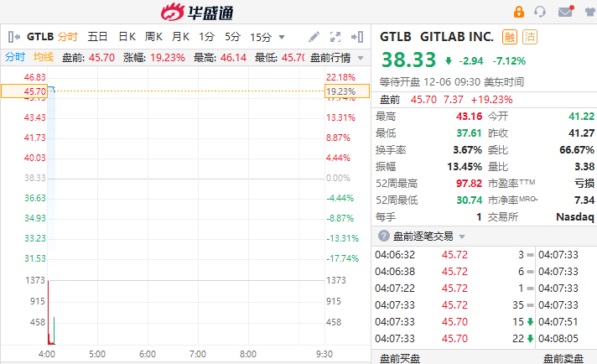The width and height of the screenshot is (597, 364).
Task: Open the 15分 interval dropdown
Action: [x=267, y=37]
